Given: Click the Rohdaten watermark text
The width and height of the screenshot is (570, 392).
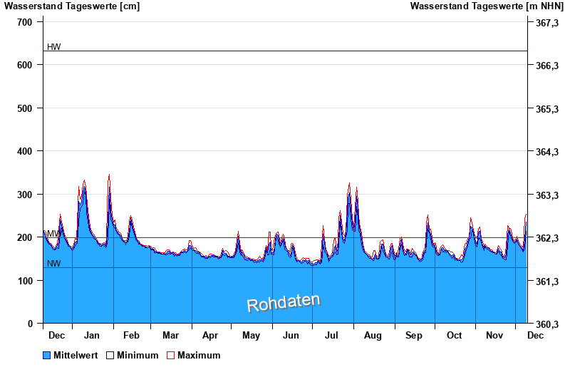Looking at the screenshot, I should click(284, 303).
